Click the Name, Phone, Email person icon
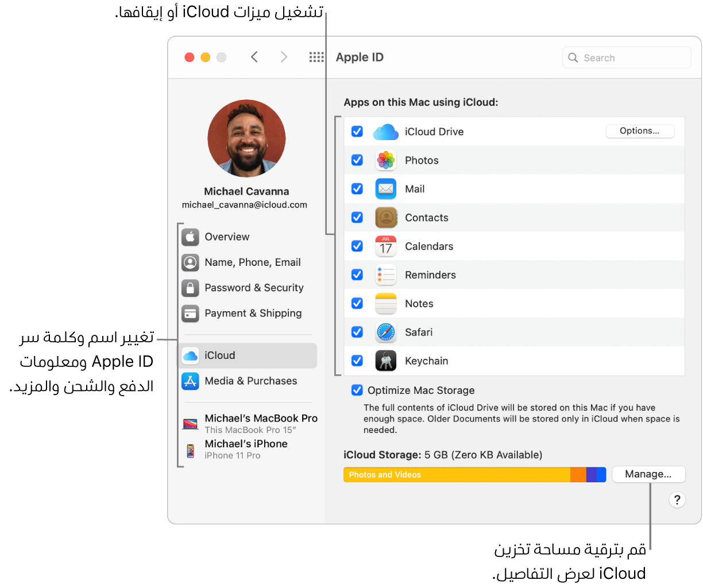Image resolution: width=703 pixels, height=588 pixels. [190, 262]
